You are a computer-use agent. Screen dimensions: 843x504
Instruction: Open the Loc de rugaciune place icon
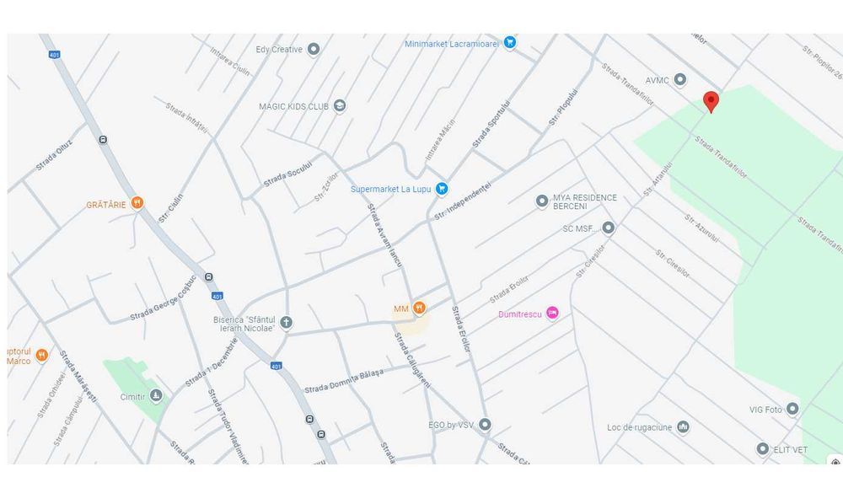click(683, 427)
